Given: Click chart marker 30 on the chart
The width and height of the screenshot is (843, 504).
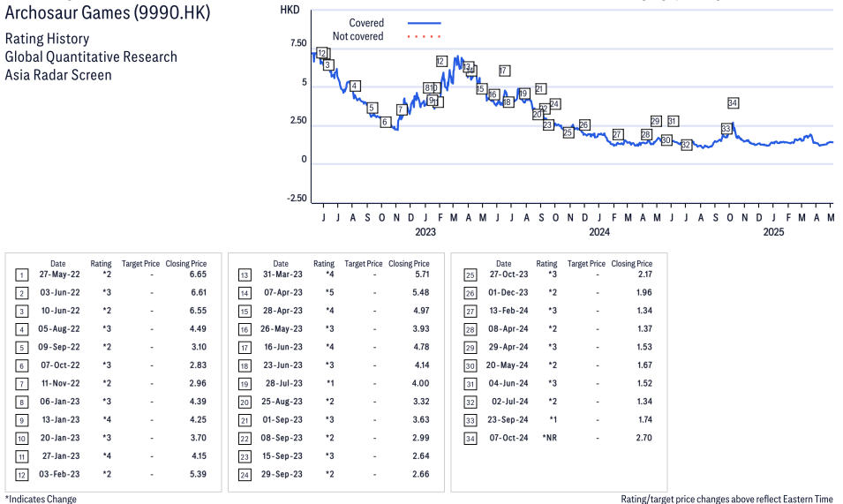Looking at the screenshot, I should 666,139.
